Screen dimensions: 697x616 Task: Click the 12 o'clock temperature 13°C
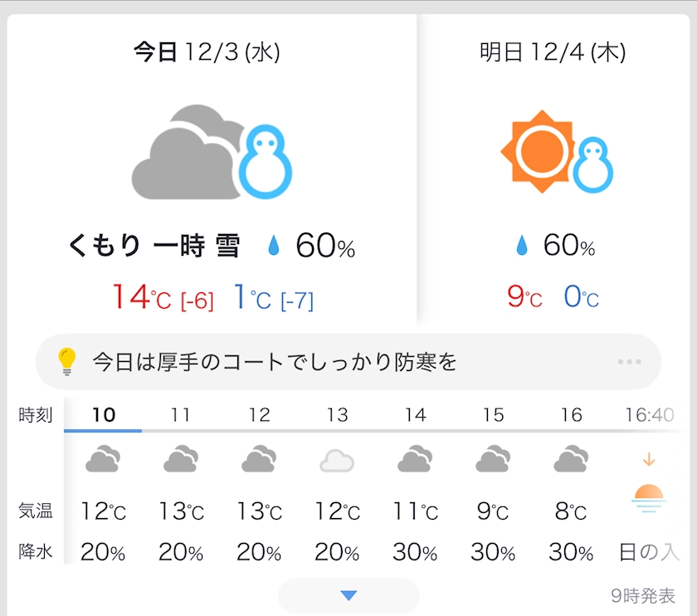(260, 511)
